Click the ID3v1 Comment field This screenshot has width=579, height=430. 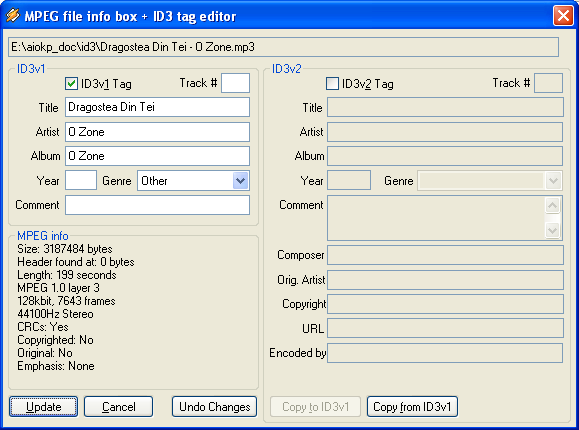click(x=158, y=205)
